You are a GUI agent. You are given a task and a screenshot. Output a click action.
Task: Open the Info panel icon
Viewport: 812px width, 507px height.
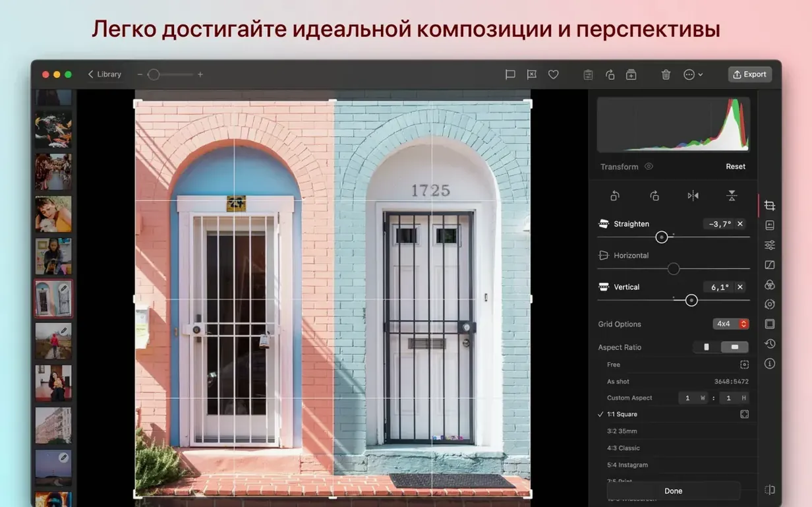point(769,363)
